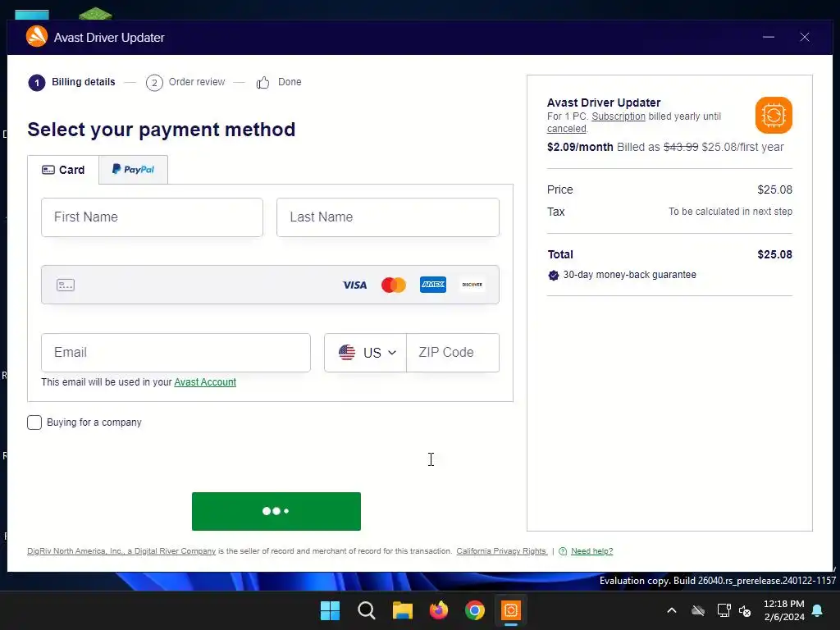
Task: Show hidden system tray icons
Action: (671, 610)
